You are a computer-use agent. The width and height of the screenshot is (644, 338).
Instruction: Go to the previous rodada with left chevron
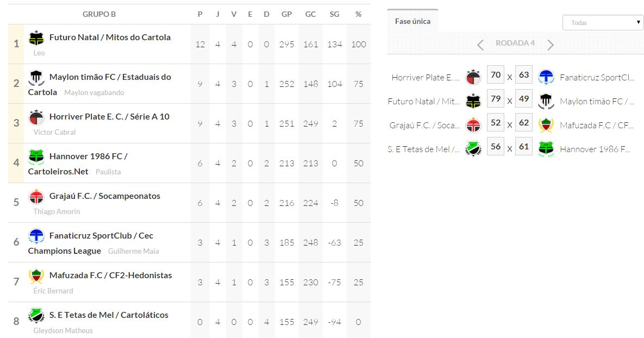coord(480,45)
